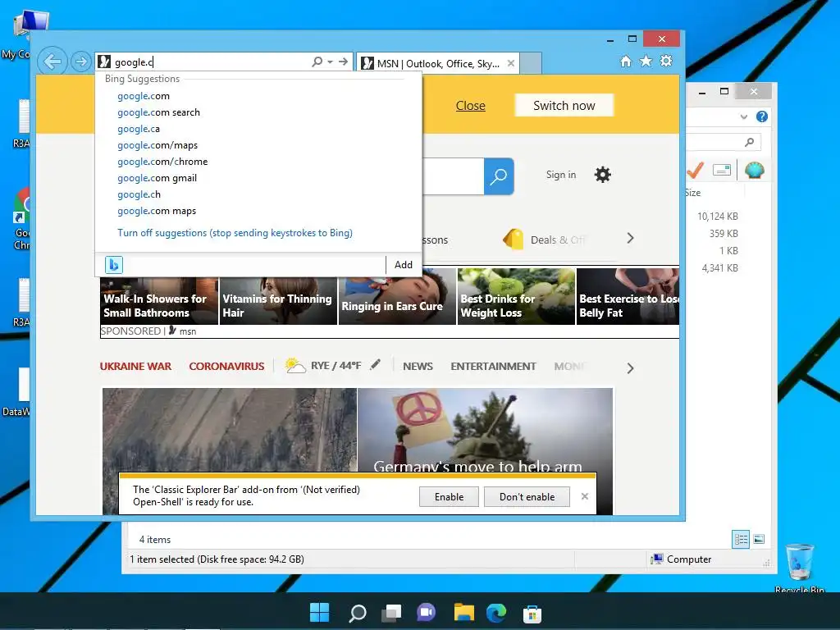This screenshot has height=630, width=840.
Task: Open the ENTERTAINMENT section
Action: (x=493, y=367)
